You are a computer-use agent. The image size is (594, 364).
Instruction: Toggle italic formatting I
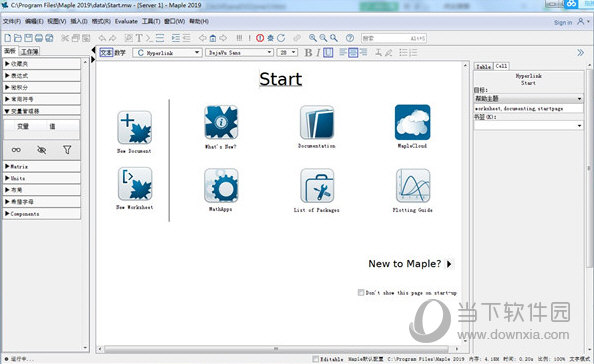coord(318,53)
